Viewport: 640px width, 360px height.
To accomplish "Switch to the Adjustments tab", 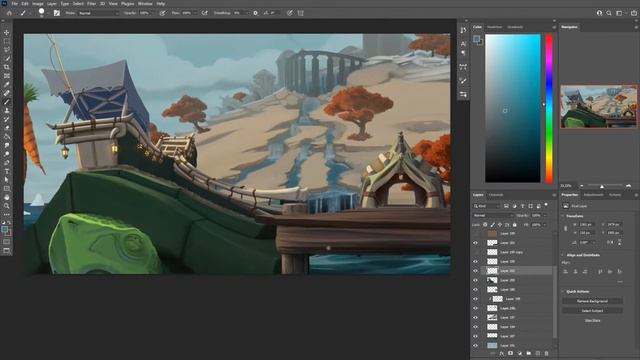I will pyautogui.click(x=593, y=195).
